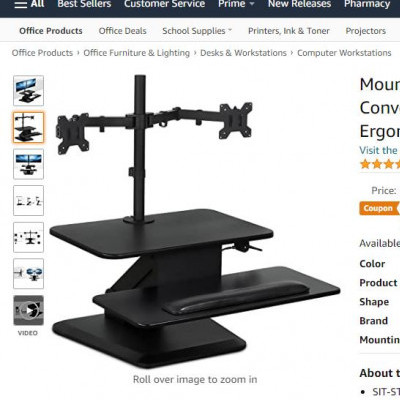Click the orange Coupon badge
This screenshot has height=400, width=400.
click(x=379, y=208)
